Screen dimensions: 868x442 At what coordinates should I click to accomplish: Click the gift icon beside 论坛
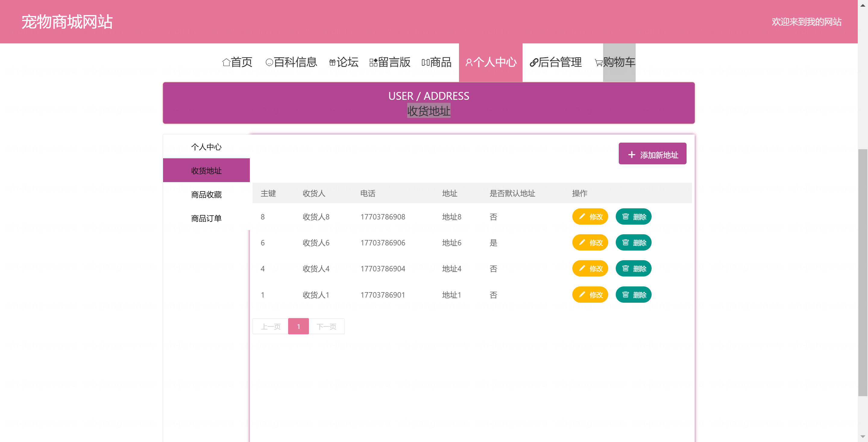point(332,62)
